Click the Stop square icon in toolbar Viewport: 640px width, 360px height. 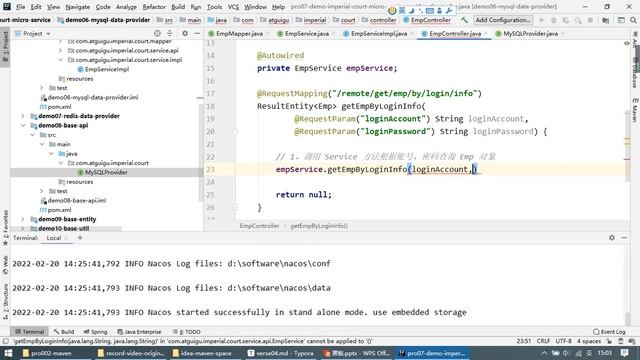click(590, 20)
